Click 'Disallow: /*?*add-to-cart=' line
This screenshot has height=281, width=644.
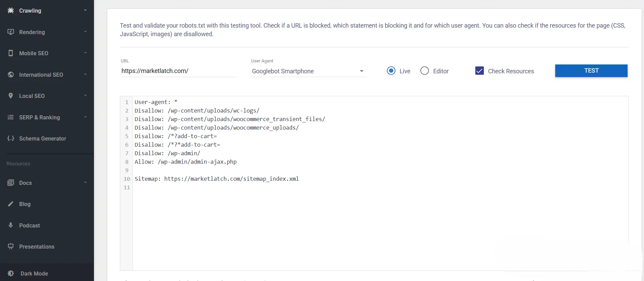click(177, 145)
